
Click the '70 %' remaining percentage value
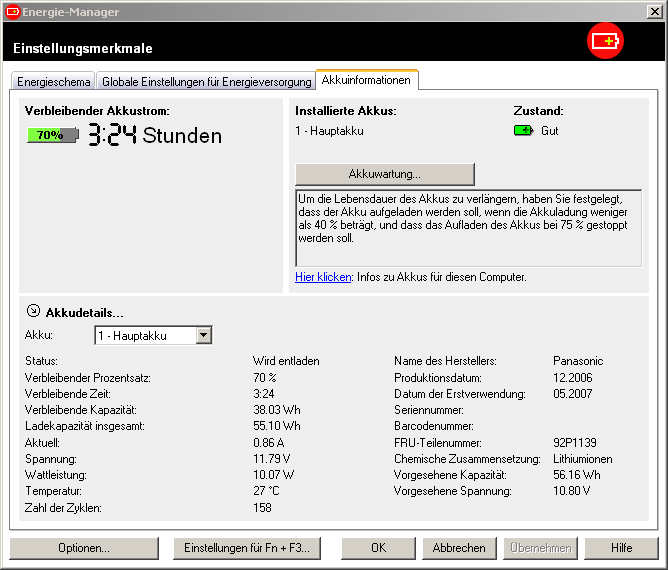(265, 377)
